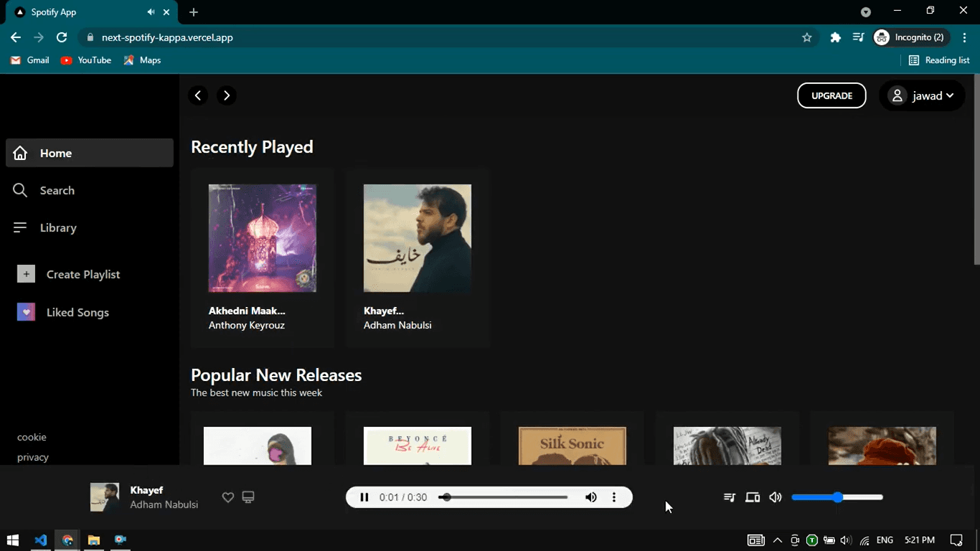Click the audio player seek bar
This screenshot has height=551, width=980.
[504, 497]
